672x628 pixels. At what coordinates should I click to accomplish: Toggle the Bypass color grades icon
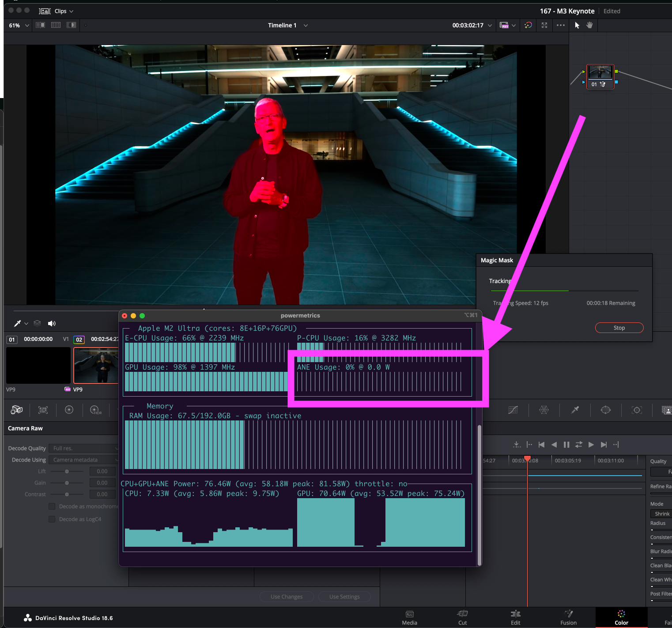[x=528, y=26]
